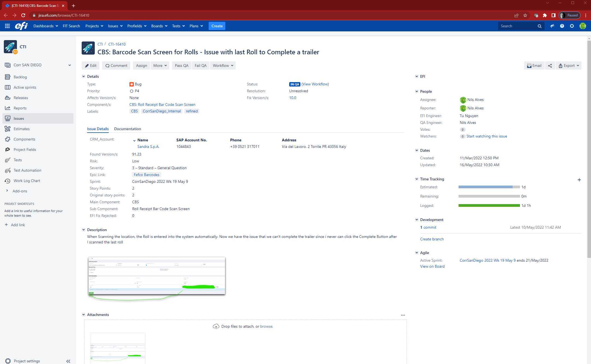
Task: Collapse the People section
Action: [x=416, y=91]
